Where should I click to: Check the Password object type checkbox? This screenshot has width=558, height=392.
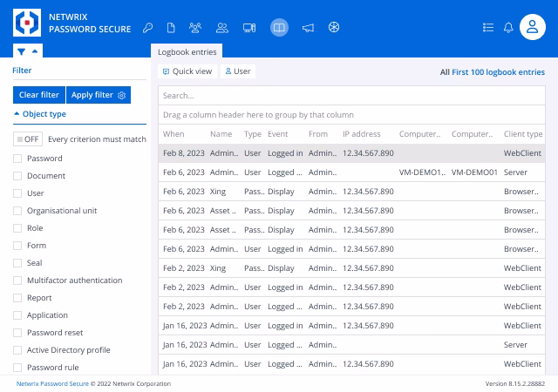pos(17,159)
